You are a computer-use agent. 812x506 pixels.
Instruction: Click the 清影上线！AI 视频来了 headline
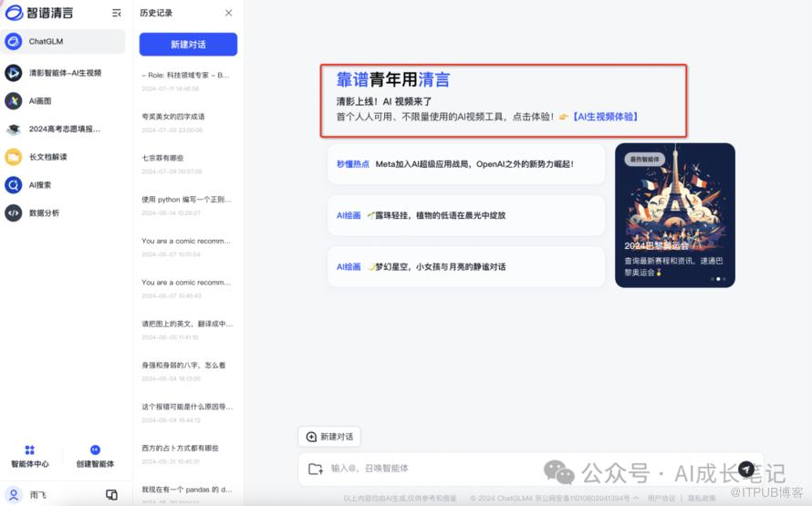(x=384, y=101)
